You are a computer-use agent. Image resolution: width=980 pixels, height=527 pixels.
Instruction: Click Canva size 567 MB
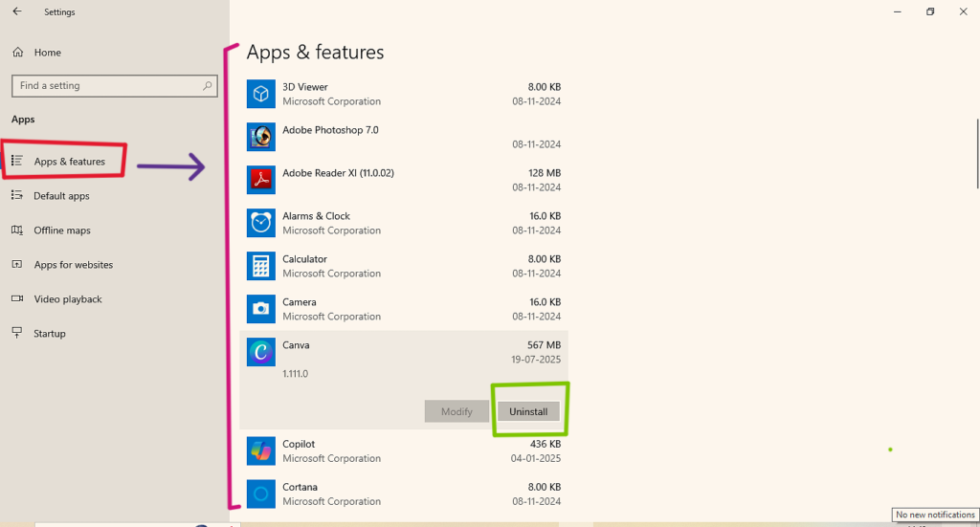coord(544,345)
